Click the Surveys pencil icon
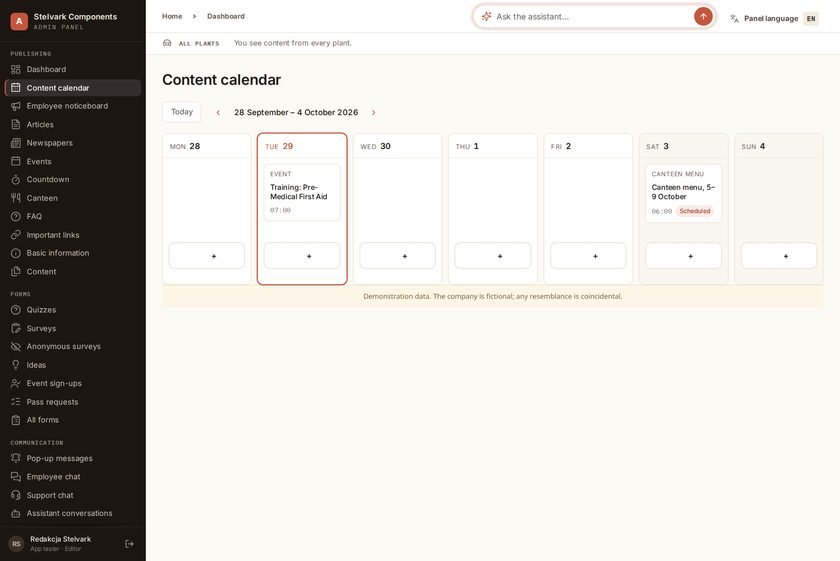Image resolution: width=840 pixels, height=561 pixels. (x=16, y=328)
